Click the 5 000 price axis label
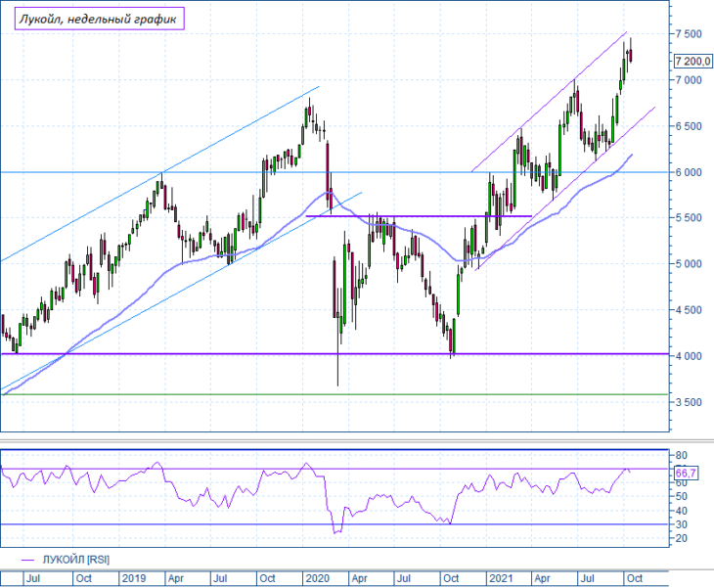Viewport: 714px width, 588px height. click(689, 264)
